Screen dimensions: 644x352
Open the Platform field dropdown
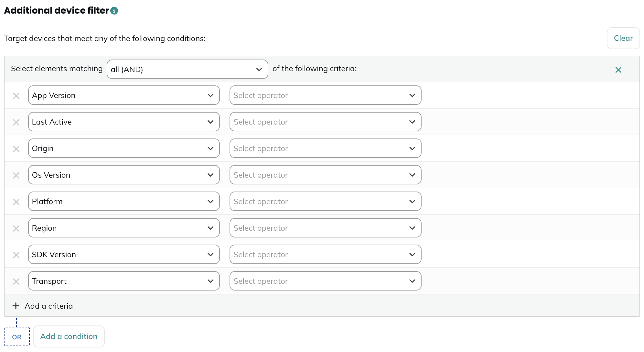pyautogui.click(x=124, y=201)
